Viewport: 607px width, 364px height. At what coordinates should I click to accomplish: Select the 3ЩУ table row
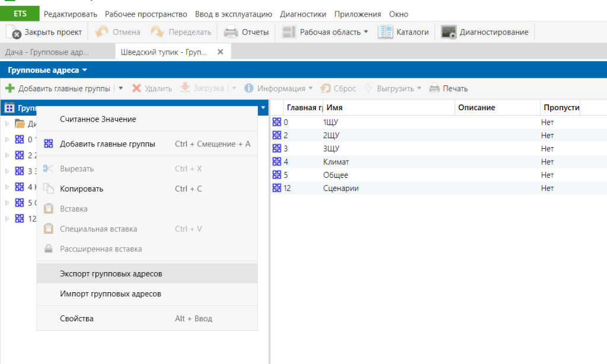tap(439, 148)
